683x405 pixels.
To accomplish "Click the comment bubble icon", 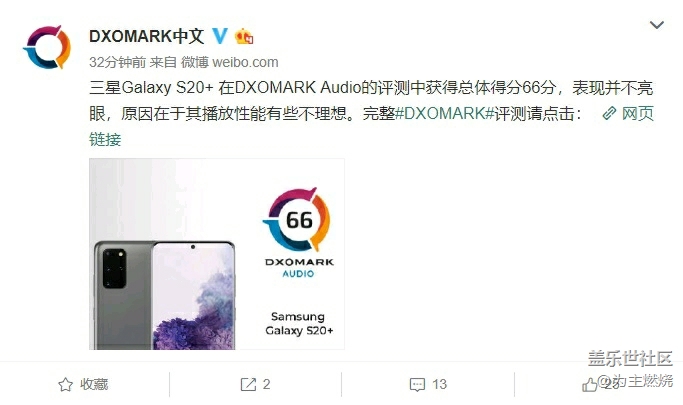I will 417,385.
